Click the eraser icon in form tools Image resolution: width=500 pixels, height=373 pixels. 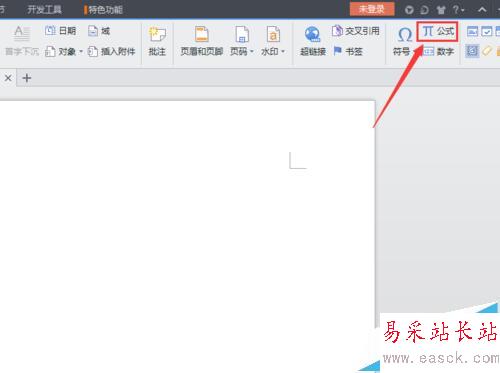coord(487,51)
